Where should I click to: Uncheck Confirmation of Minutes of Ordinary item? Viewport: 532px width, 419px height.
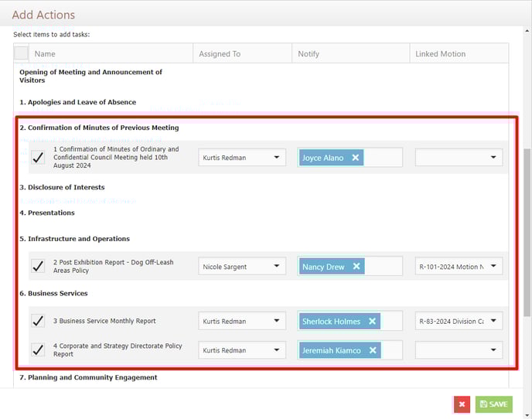click(x=38, y=158)
